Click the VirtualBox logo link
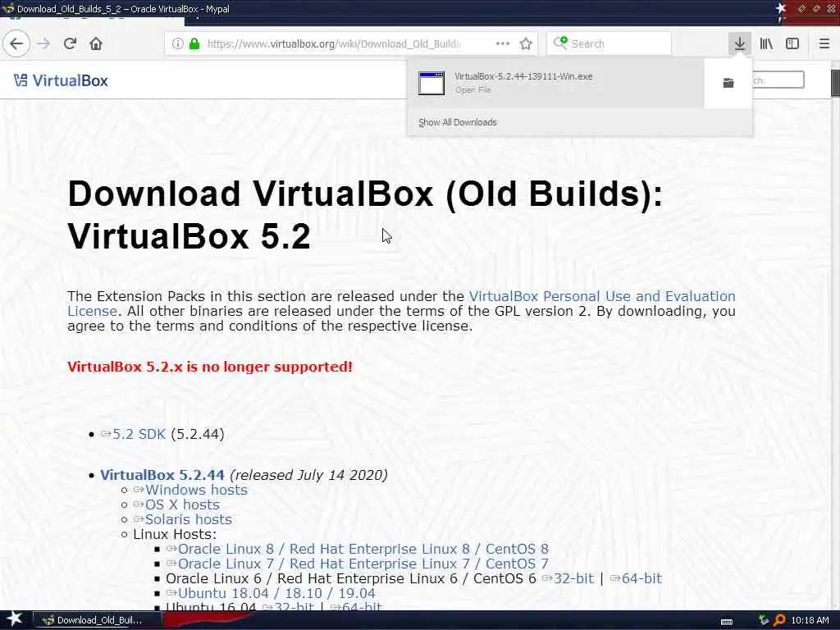The width and height of the screenshot is (840, 630). click(x=61, y=80)
